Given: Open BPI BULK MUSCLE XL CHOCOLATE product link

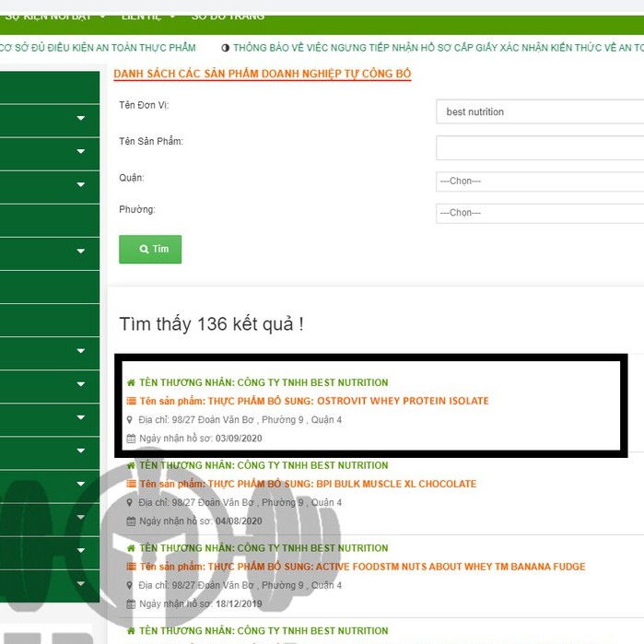Looking at the screenshot, I should tap(308, 484).
